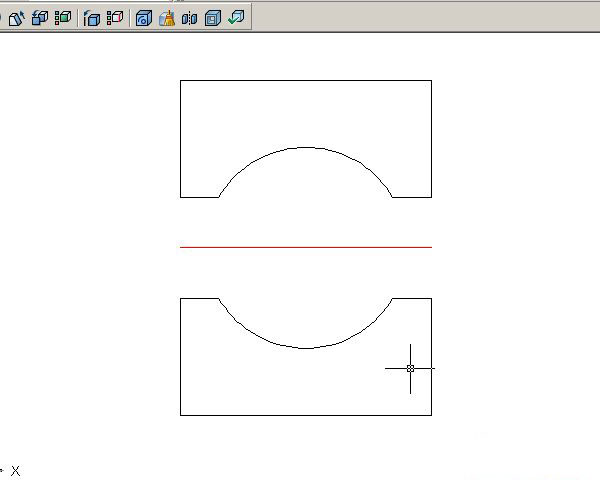Pick the arc of the lower shape
Image resolution: width=600 pixels, height=480 pixels.
coord(305,348)
